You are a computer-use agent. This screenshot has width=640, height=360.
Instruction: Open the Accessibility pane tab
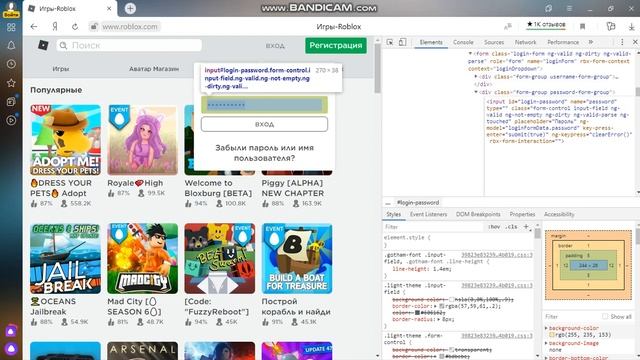pos(559,214)
